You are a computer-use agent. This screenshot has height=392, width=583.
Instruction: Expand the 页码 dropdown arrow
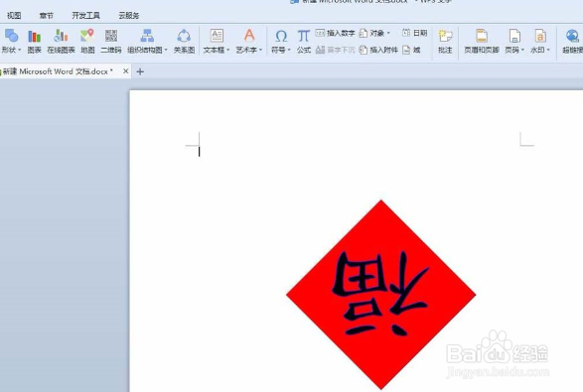[522, 50]
